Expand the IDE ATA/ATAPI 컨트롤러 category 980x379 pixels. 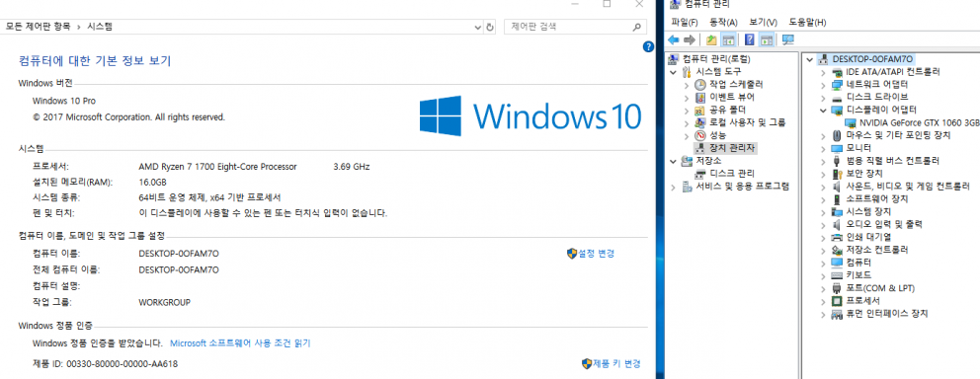[823, 72]
